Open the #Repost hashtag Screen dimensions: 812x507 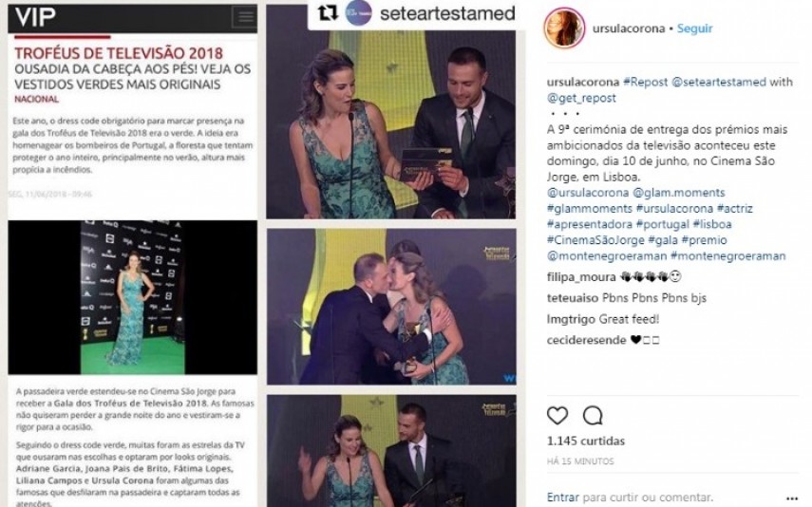(x=645, y=82)
